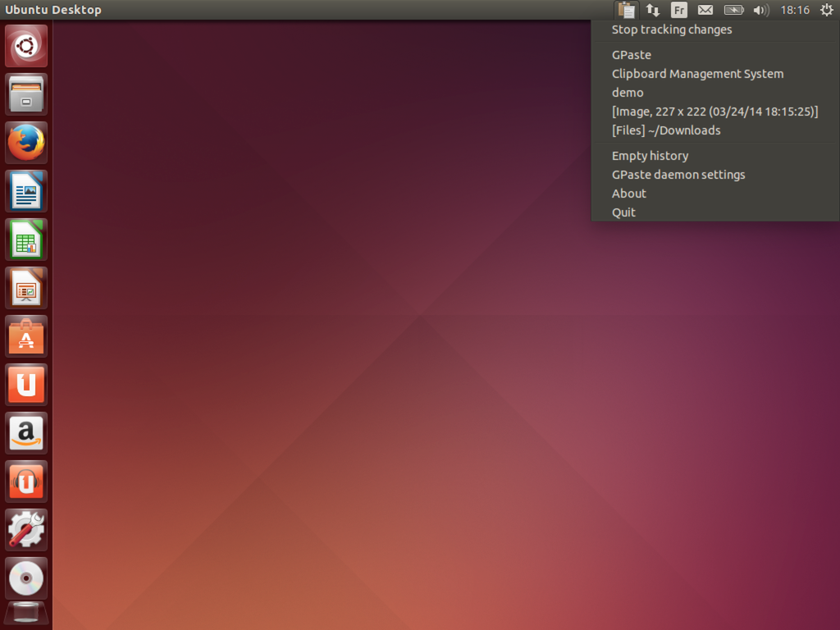The image size is (840, 630).
Task: Launch LibreOffice Impress presentations
Action: [26, 288]
